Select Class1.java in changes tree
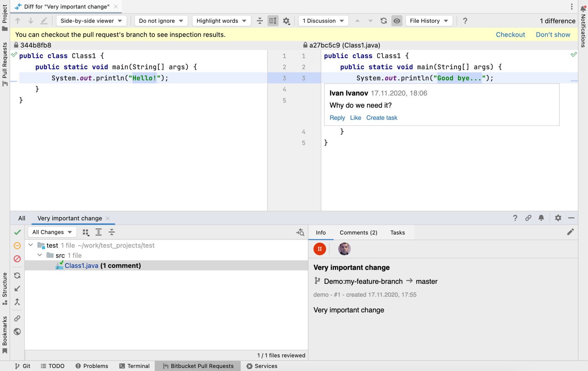 click(81, 266)
